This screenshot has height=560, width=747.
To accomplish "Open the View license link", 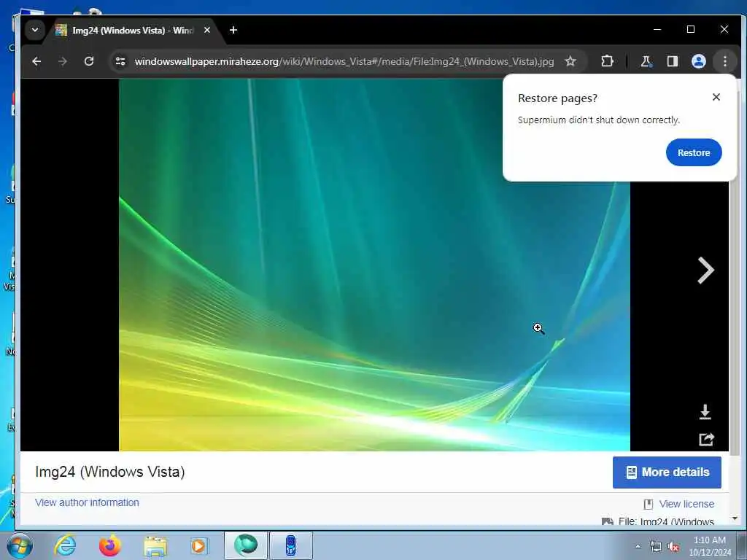I will click(x=686, y=504).
